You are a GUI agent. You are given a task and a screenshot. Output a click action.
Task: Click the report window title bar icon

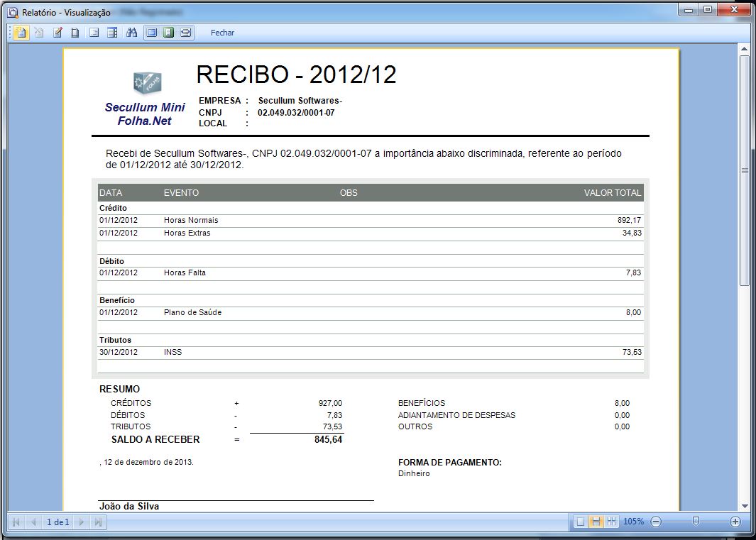[13, 12]
